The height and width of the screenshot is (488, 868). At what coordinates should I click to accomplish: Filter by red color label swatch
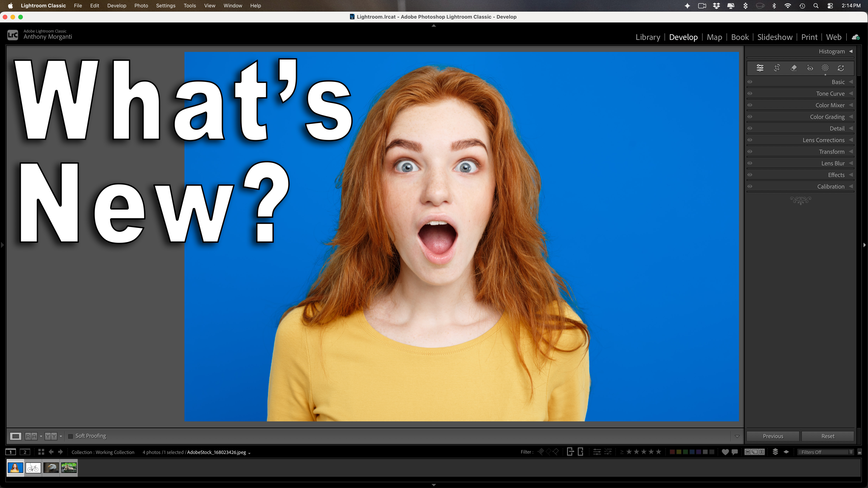point(672,452)
